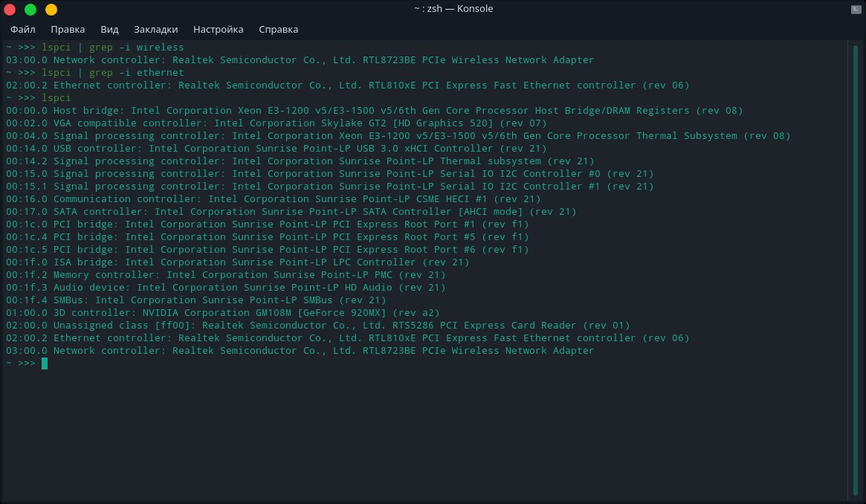Click the 'Memory controller' PMC line
Screen dimensions: 866x504
pyautogui.click(x=225, y=275)
